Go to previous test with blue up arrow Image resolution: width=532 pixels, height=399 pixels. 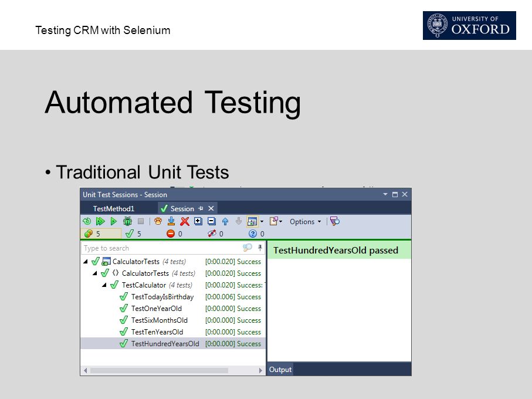(225, 222)
